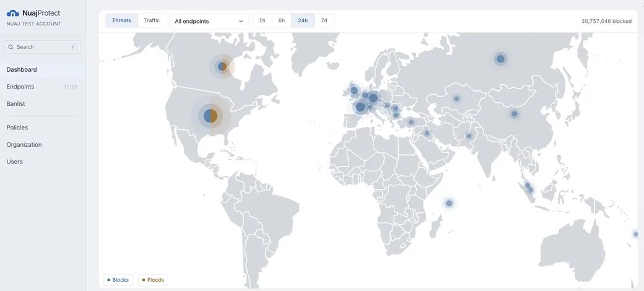Select the 24h time range

tap(303, 20)
